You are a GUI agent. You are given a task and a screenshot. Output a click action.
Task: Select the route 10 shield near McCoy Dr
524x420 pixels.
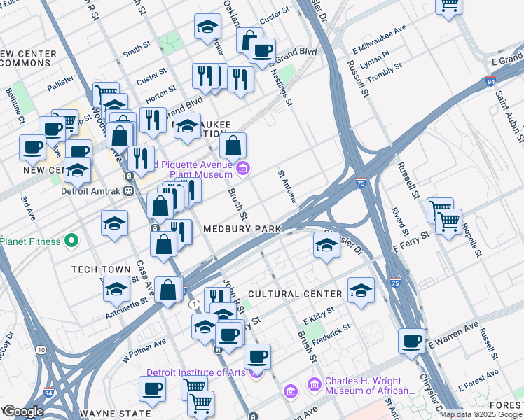[x=41, y=350]
